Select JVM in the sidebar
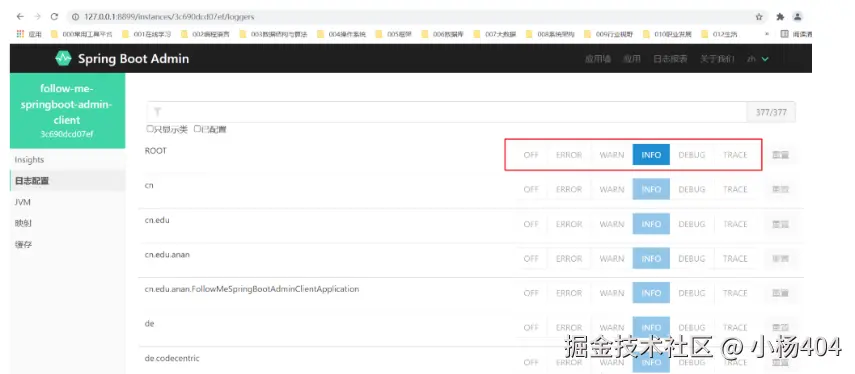This screenshot has width=855, height=374. point(67,202)
